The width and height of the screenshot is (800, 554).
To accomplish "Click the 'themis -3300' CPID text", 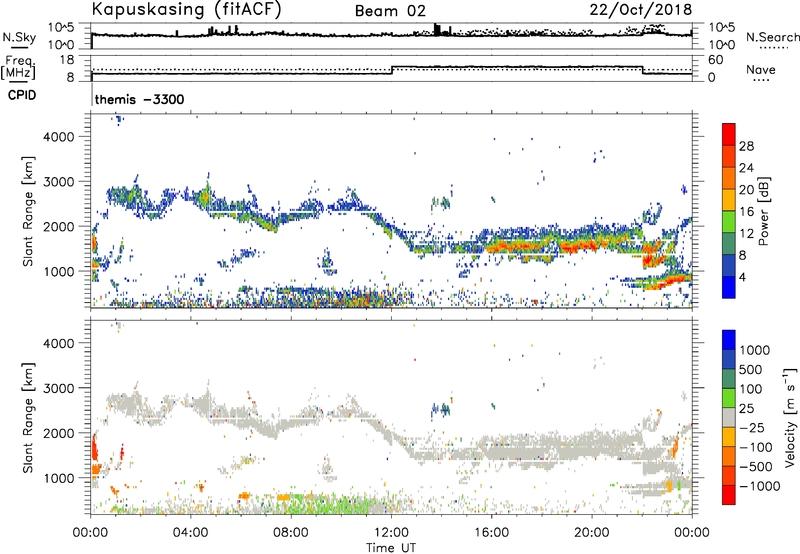I will click(139, 99).
